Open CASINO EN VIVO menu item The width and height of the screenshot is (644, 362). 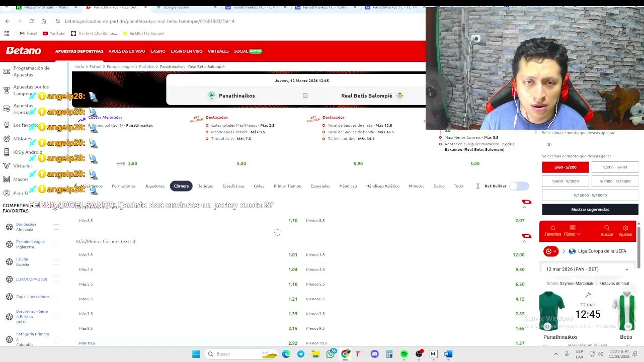[x=186, y=51]
